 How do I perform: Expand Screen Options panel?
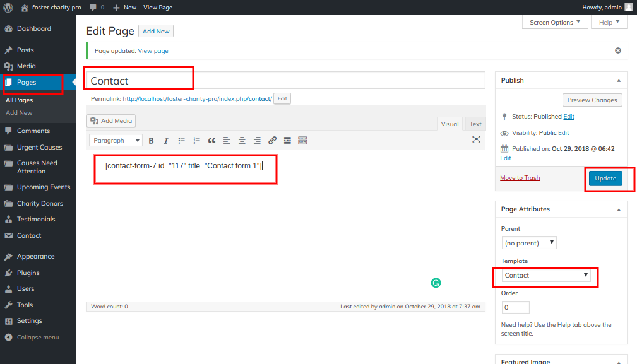tap(555, 22)
